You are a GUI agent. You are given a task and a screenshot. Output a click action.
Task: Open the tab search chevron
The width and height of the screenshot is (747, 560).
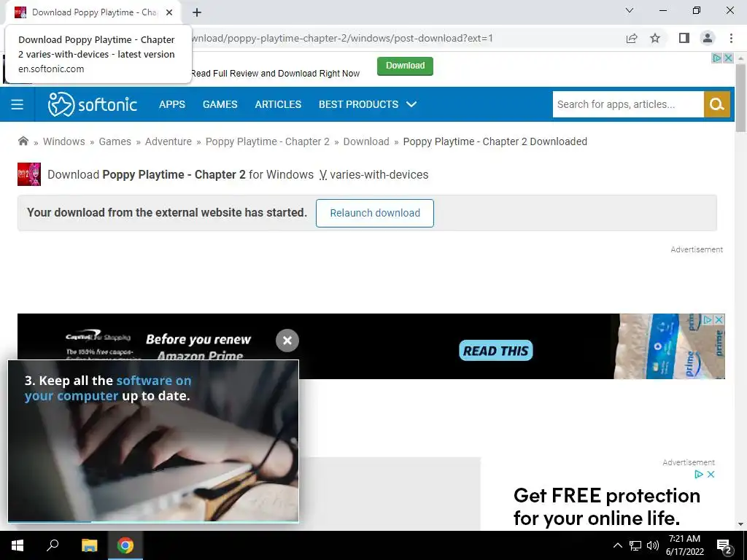point(630,10)
